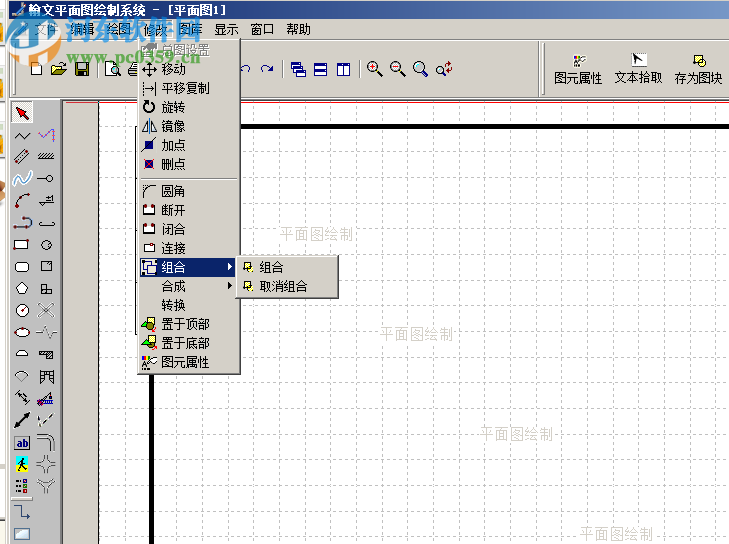This screenshot has width=729, height=544.
Task: Select the cross-shaped junction tool
Action: pos(46,464)
